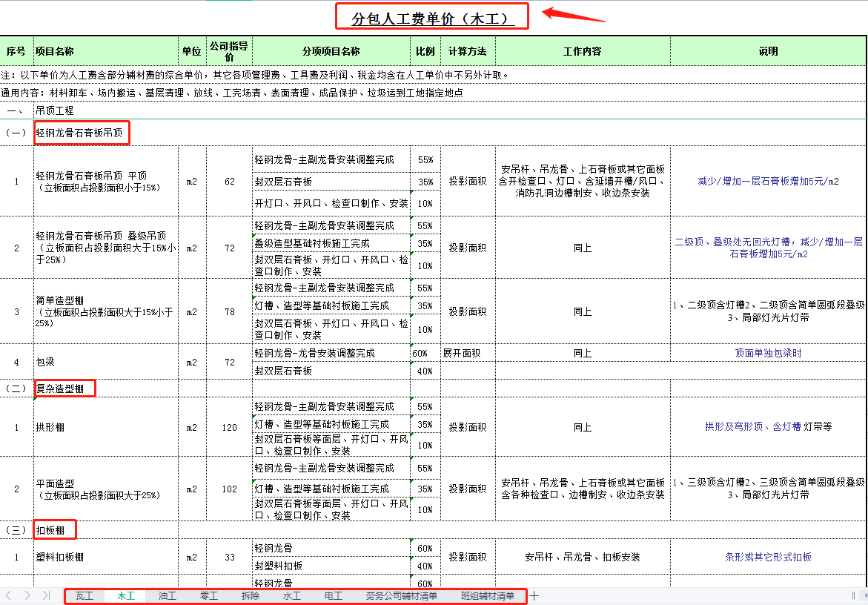The width and height of the screenshot is (868, 605).
Task: Click the 分项项目名称 header cell
Action: [x=331, y=51]
